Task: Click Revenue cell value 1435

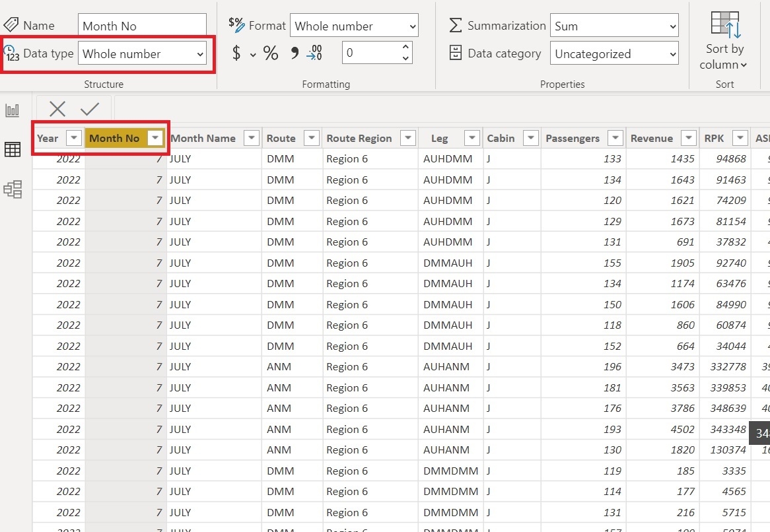Action: point(683,159)
